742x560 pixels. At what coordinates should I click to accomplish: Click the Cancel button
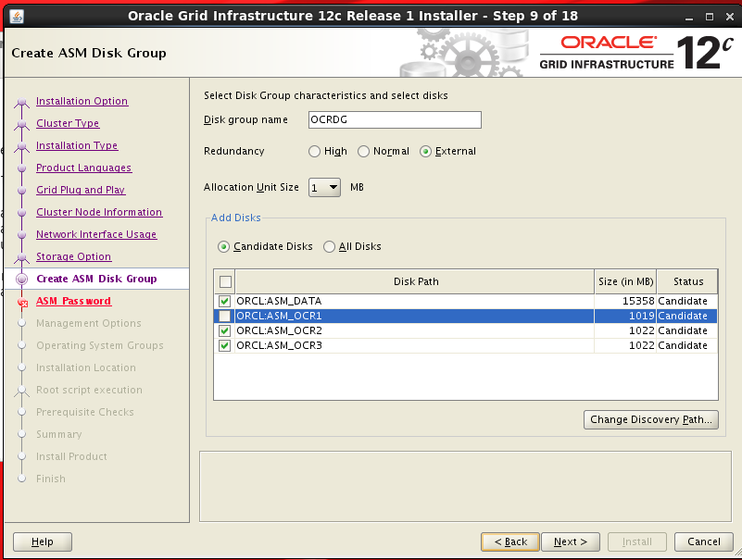(x=704, y=542)
